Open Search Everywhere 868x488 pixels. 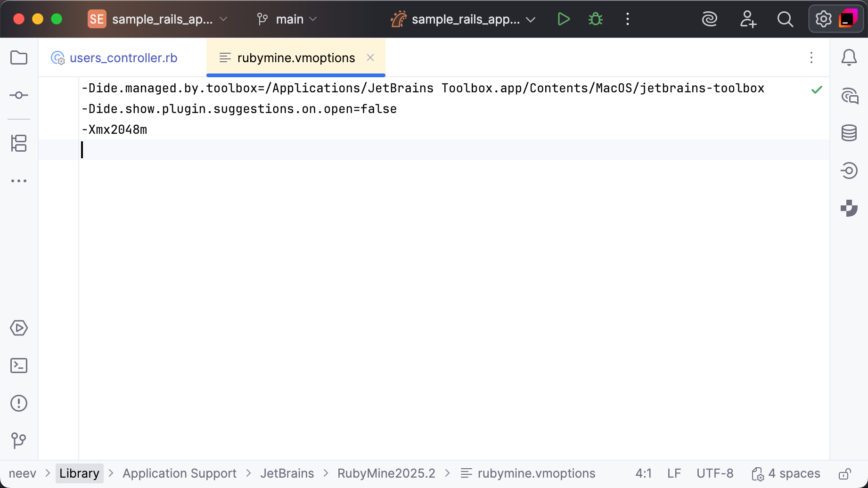click(x=785, y=19)
